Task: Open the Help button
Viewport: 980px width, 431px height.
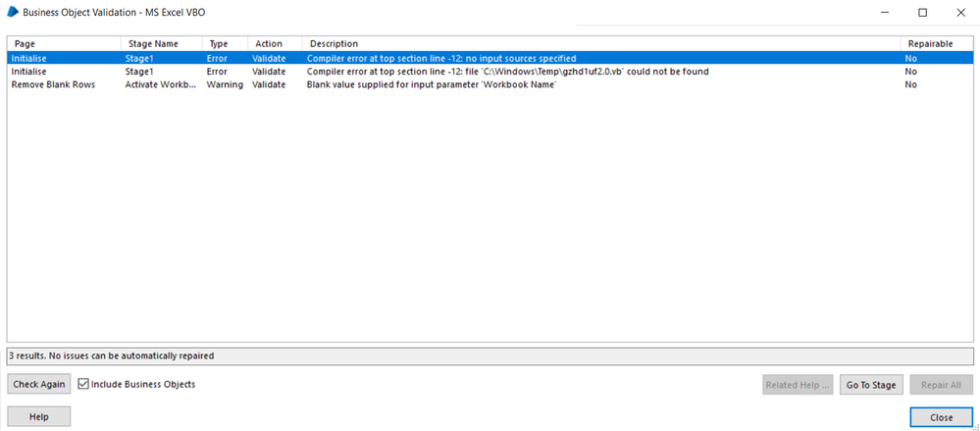Action: click(x=39, y=416)
